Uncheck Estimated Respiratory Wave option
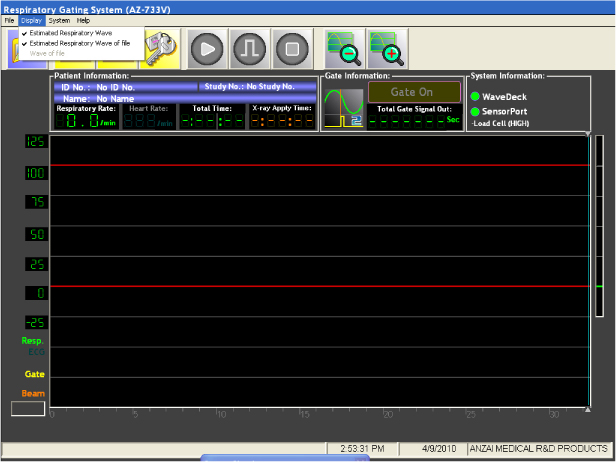 pos(70,33)
